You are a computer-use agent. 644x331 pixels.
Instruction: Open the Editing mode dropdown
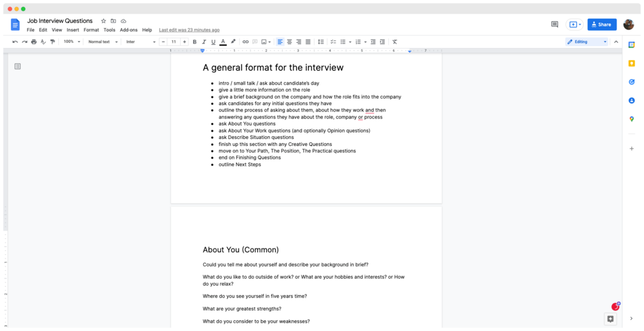[586, 42]
